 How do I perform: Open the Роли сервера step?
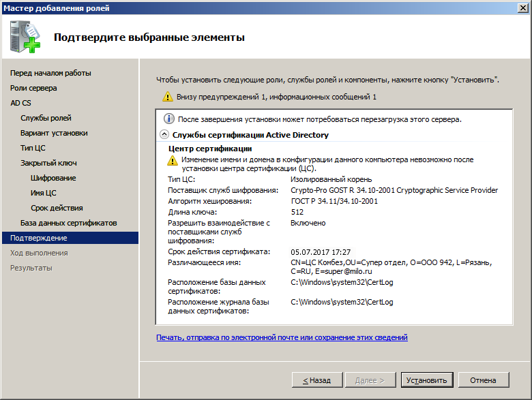click(x=33, y=88)
